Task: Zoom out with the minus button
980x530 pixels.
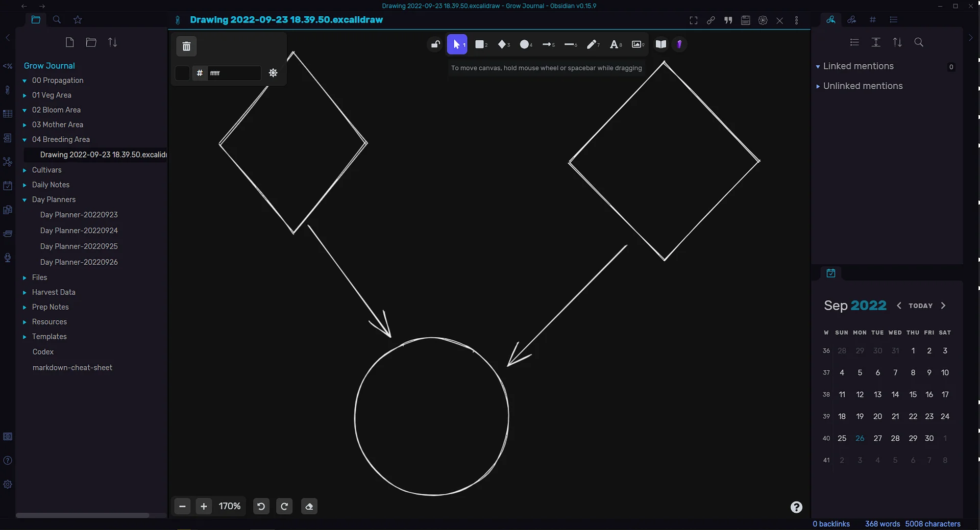Action: [182, 506]
